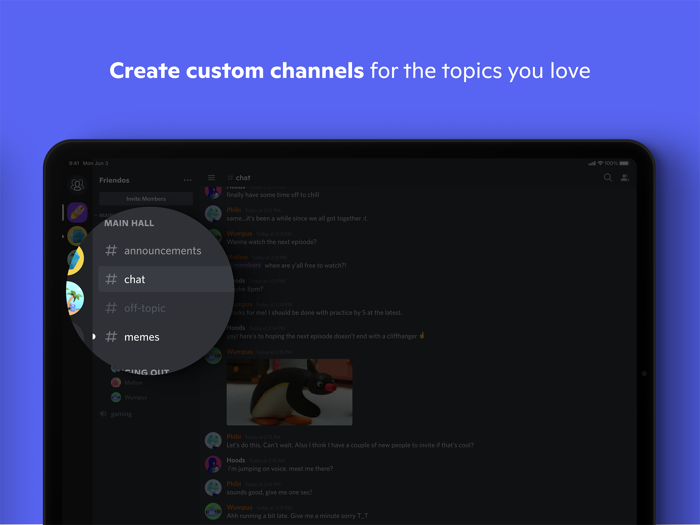
Task: Show the member list icon
Action: click(x=625, y=178)
